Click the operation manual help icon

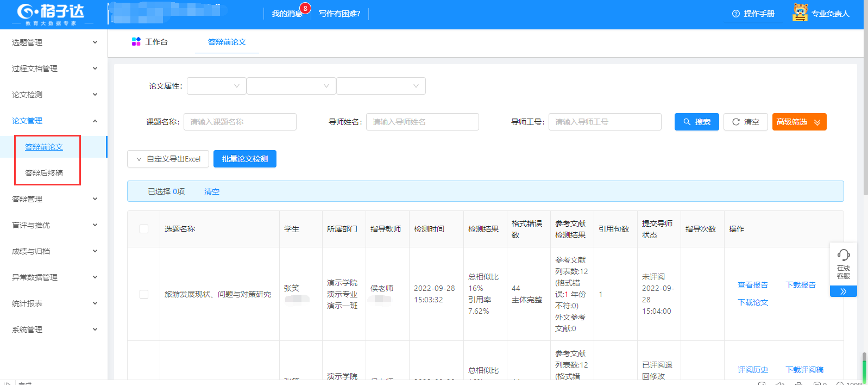(736, 14)
